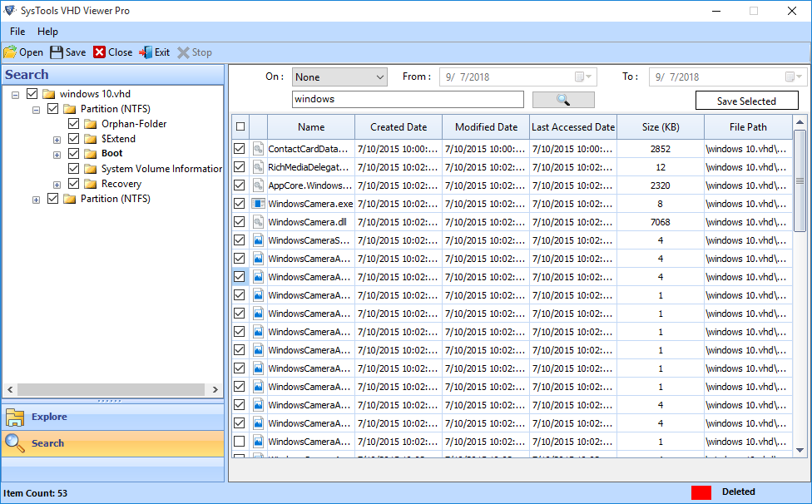Open the To date picker dropdown arrow
812x504 pixels.
[x=799, y=77]
